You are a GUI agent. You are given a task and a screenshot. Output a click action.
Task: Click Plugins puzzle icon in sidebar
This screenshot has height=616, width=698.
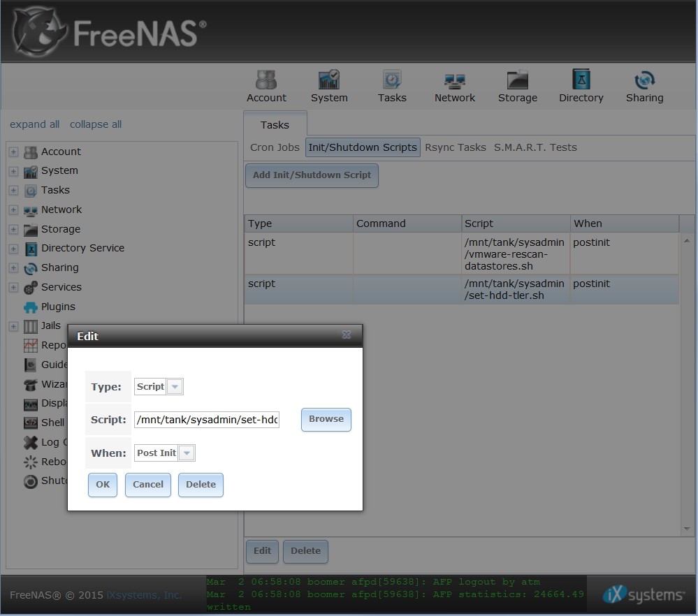[x=30, y=307]
